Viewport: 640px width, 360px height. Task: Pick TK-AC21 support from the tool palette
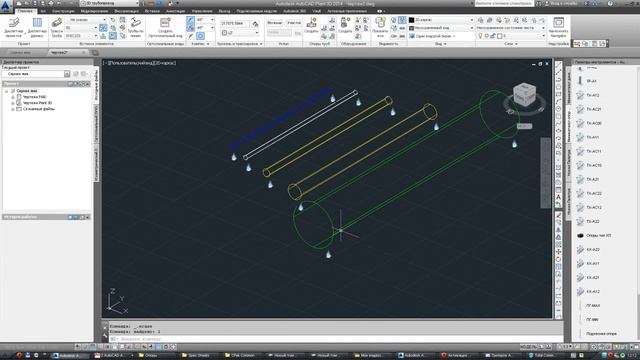[589, 109]
